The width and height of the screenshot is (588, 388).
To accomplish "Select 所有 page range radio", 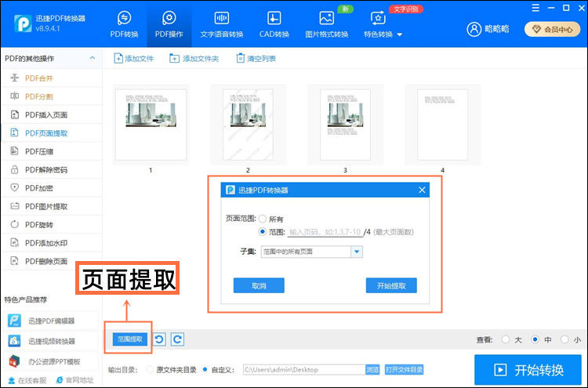I will 262,219.
